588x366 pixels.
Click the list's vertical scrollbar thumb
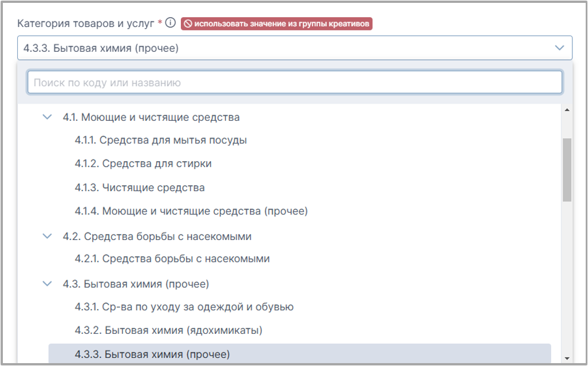pyautogui.click(x=567, y=170)
